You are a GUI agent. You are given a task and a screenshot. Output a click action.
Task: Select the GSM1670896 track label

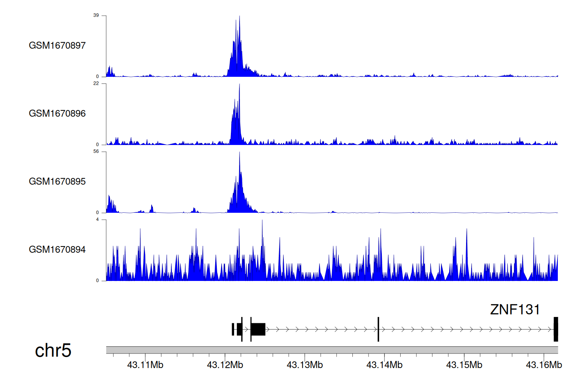(57, 114)
